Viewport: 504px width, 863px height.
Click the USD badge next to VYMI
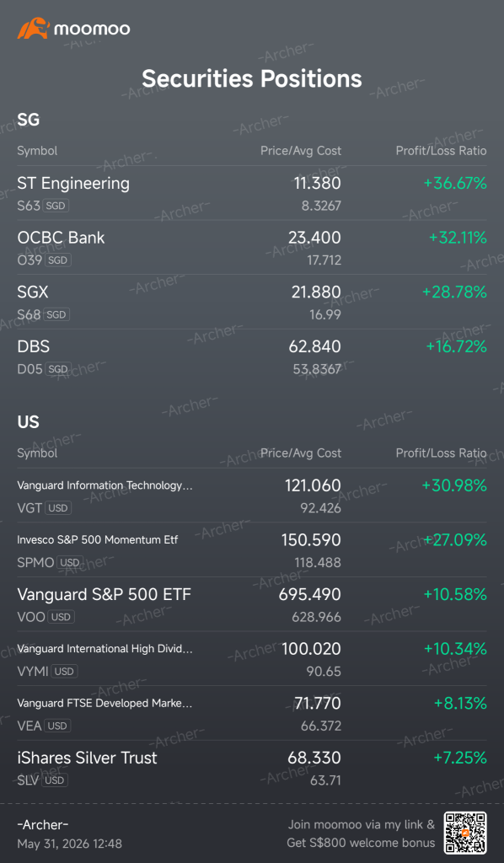64,672
